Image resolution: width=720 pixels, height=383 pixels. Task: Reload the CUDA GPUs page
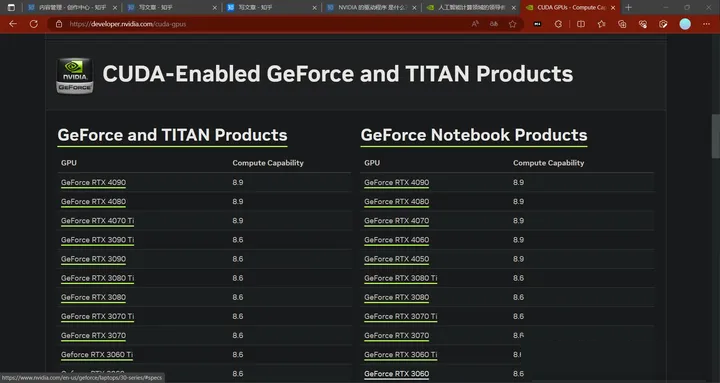pyautogui.click(x=34, y=24)
